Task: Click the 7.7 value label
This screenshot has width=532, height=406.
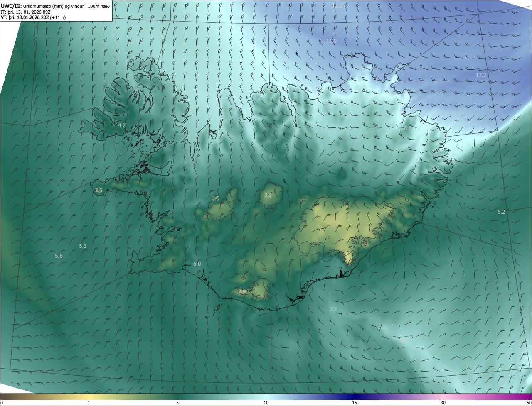Action: pos(333,310)
